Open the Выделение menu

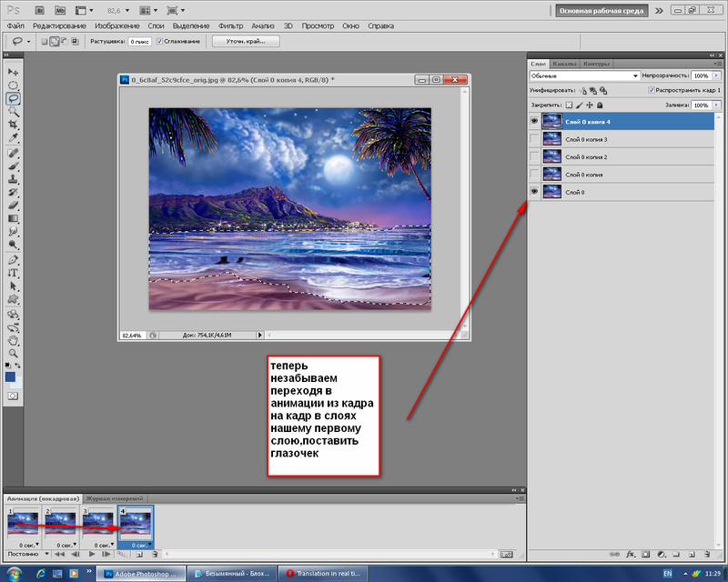(191, 26)
